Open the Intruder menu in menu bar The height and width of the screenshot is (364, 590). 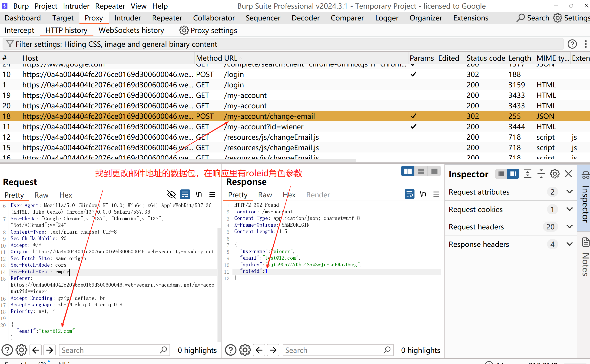click(76, 6)
